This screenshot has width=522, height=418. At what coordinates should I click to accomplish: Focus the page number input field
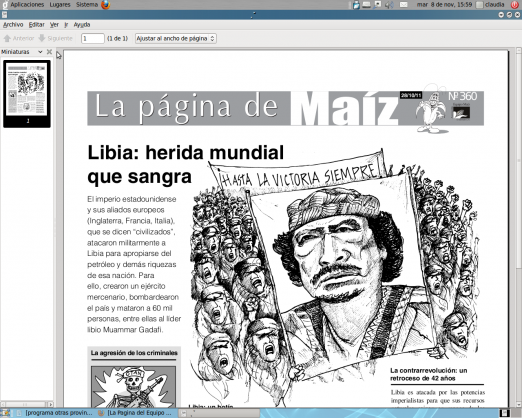93,39
